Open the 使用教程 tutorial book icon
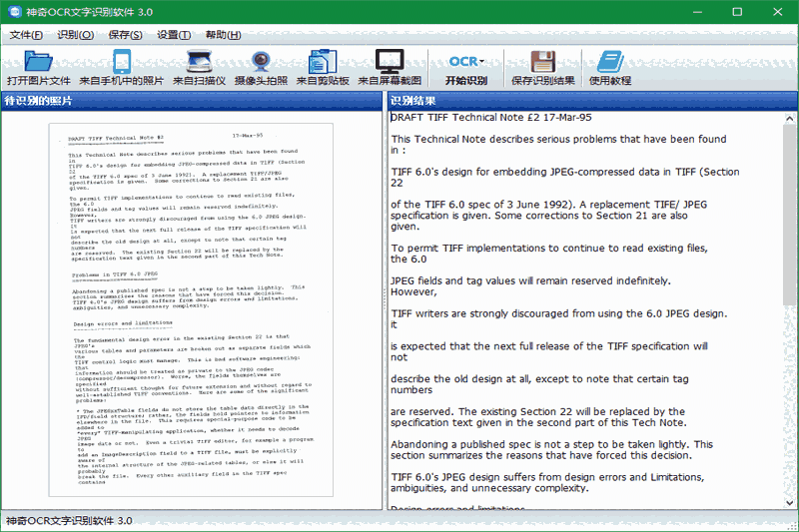This screenshot has height=532, width=799. pyautogui.click(x=610, y=62)
